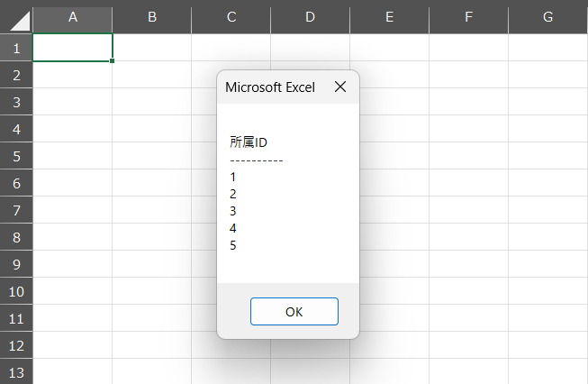This screenshot has height=384, width=588.
Task: Select column G header
Action: coord(548,17)
